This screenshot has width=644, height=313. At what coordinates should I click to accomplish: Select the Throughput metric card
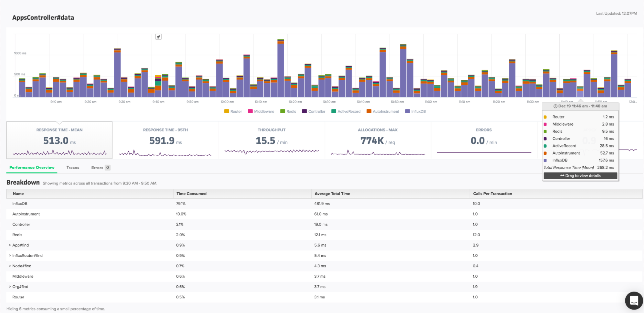272,140
